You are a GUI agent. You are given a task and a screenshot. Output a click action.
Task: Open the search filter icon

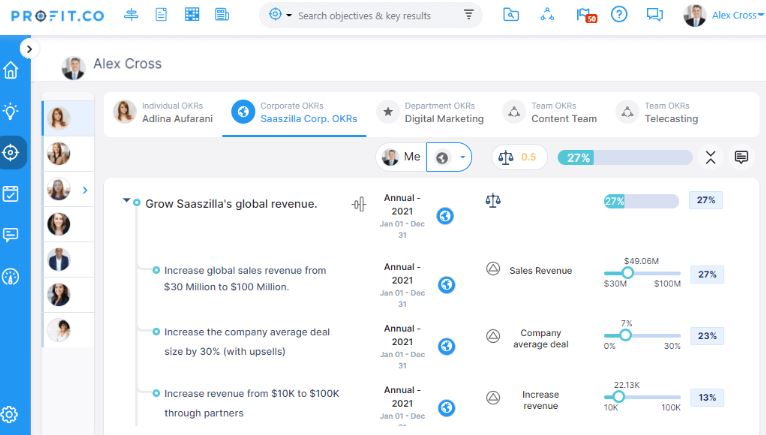pyautogui.click(x=468, y=15)
